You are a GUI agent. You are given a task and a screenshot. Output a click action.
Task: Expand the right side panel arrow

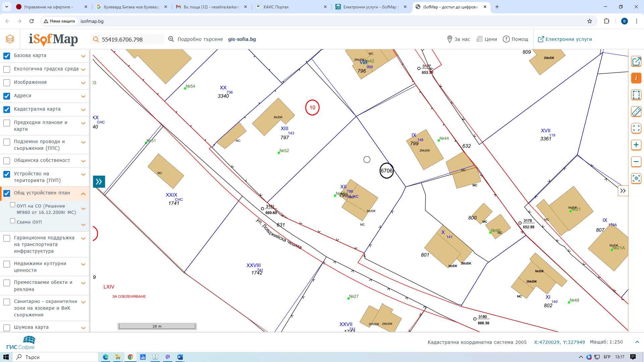(623, 191)
